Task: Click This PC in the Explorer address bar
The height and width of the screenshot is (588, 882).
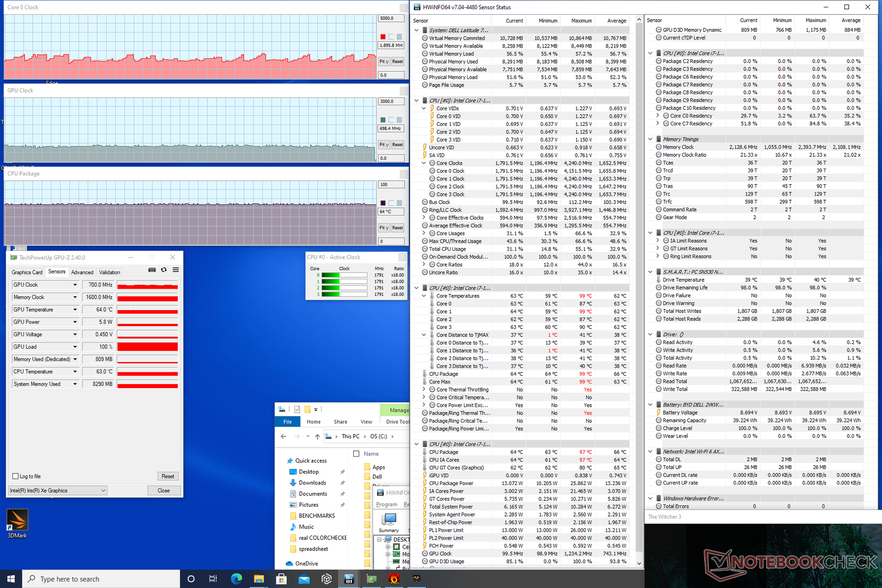Action: point(350,436)
